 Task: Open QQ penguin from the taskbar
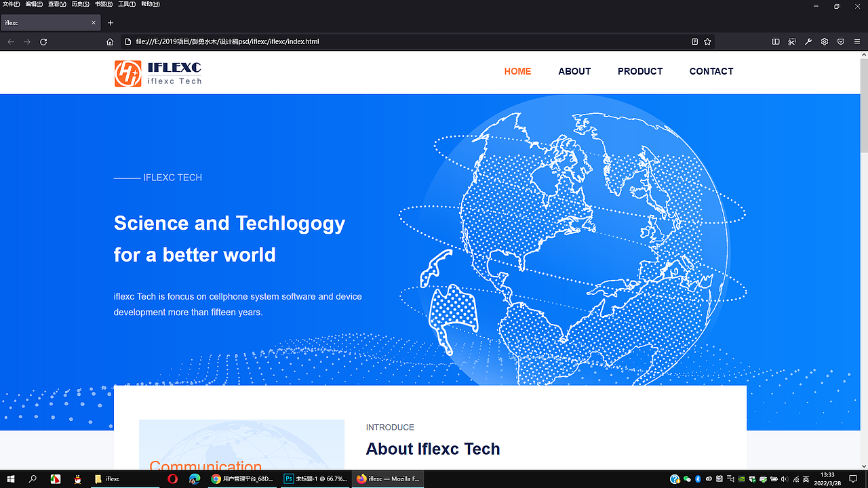point(78,479)
